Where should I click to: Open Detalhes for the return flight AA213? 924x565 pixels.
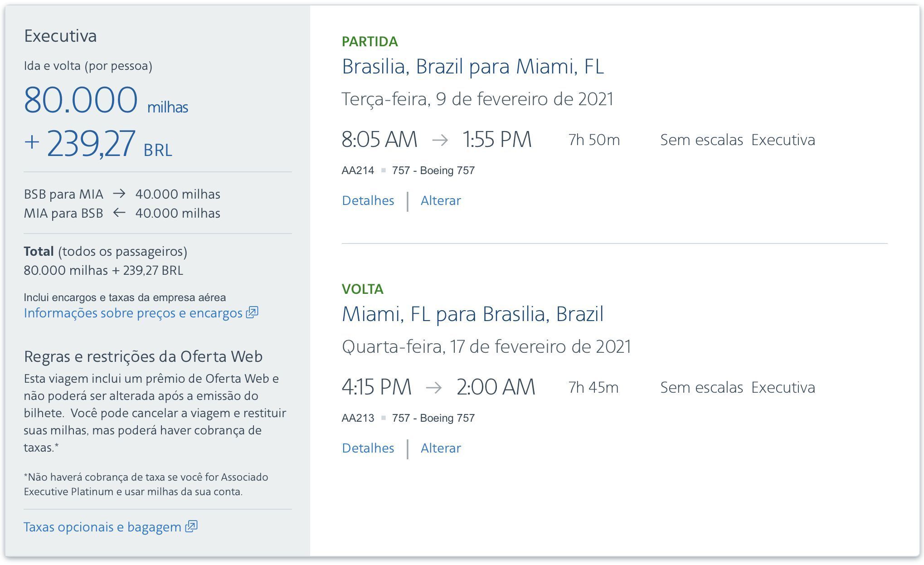point(368,448)
